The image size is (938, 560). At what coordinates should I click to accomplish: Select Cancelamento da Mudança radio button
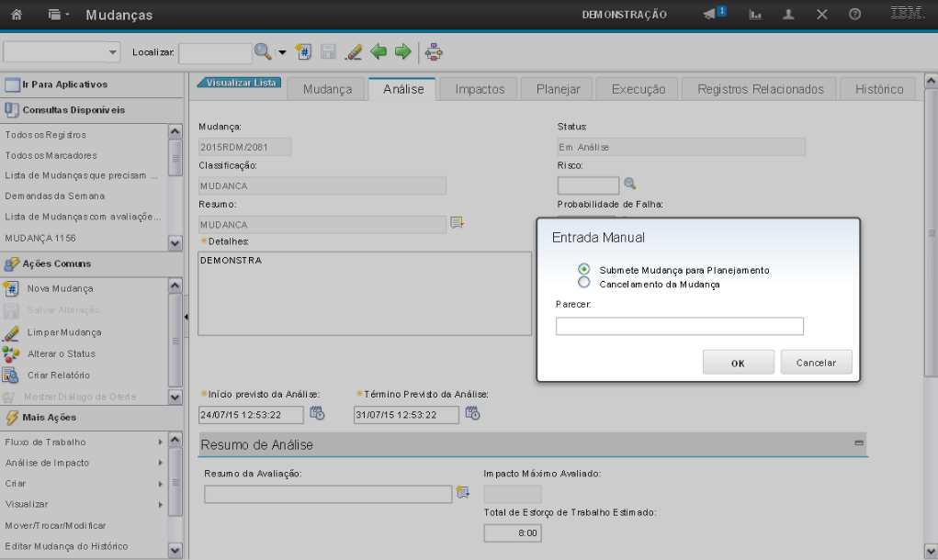click(583, 283)
